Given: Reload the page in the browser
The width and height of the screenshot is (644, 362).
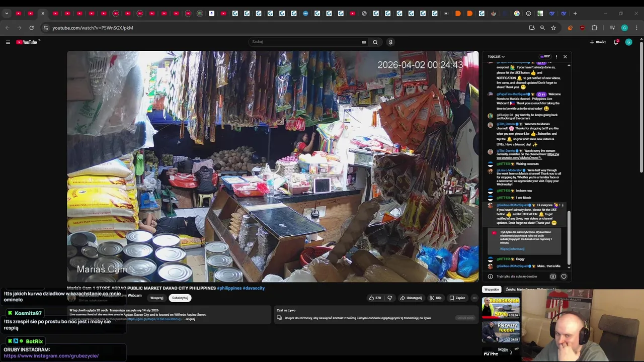Looking at the screenshot, I should (x=31, y=28).
